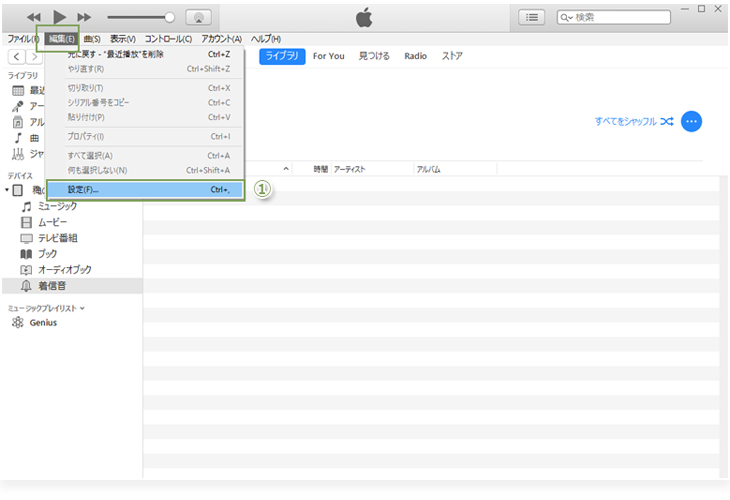Toggle the sort direction arrow
Viewport: 730px width, 500px height.
click(286, 169)
